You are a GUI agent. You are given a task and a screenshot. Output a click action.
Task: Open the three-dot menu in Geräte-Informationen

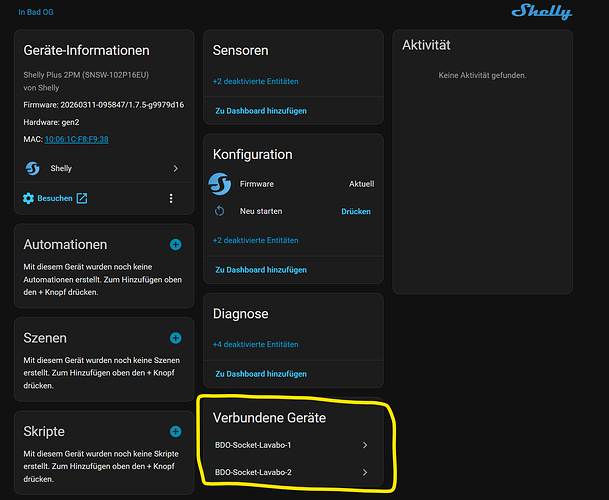coord(171,198)
